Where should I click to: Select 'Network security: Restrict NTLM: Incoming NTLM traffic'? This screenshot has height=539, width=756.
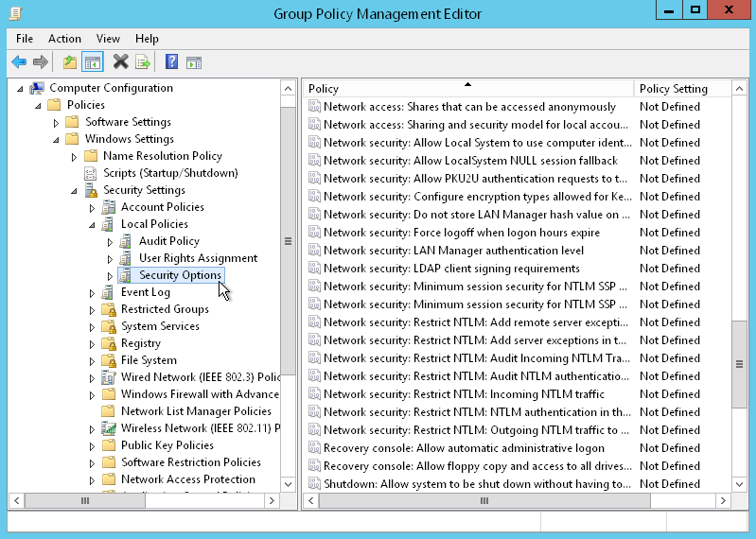464,394
